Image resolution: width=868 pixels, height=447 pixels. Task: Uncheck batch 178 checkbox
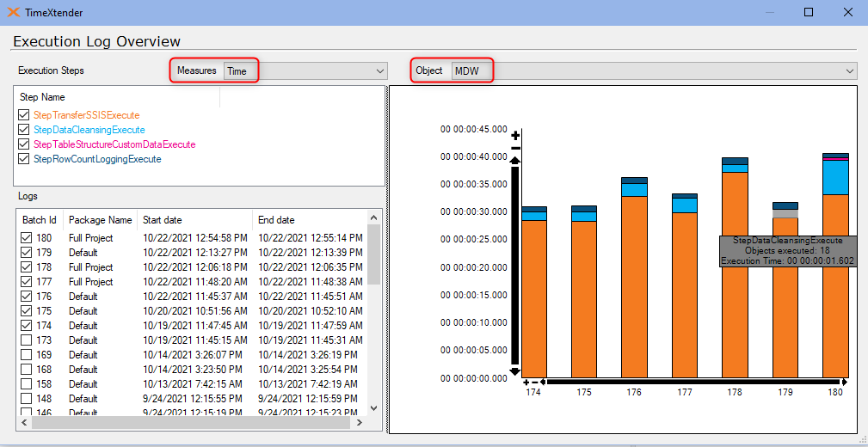(26, 267)
